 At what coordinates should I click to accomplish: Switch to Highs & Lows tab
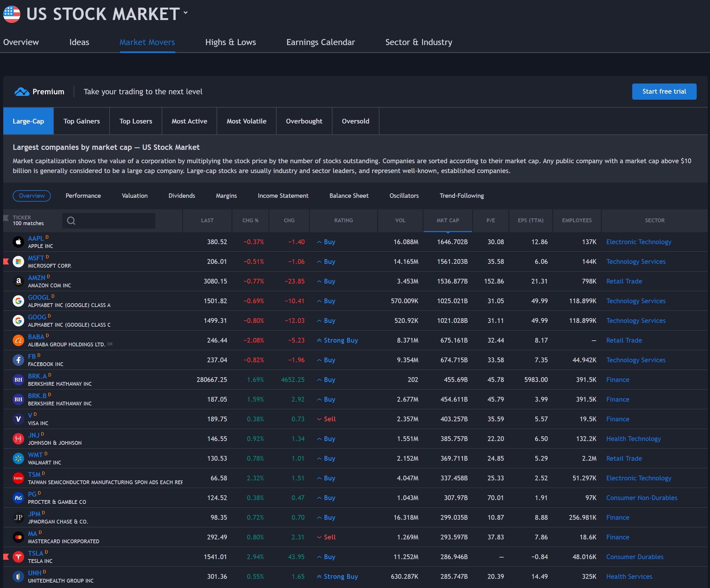click(x=231, y=42)
